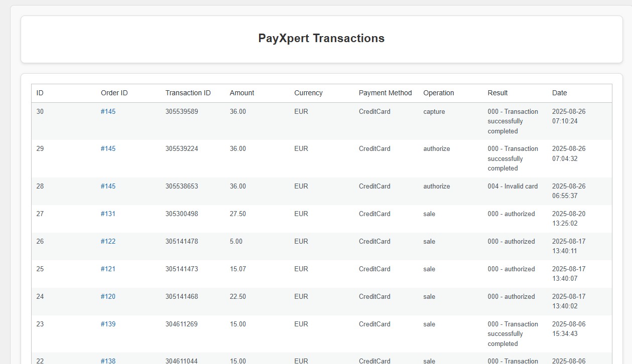Sort the table by the Date column

[559, 93]
